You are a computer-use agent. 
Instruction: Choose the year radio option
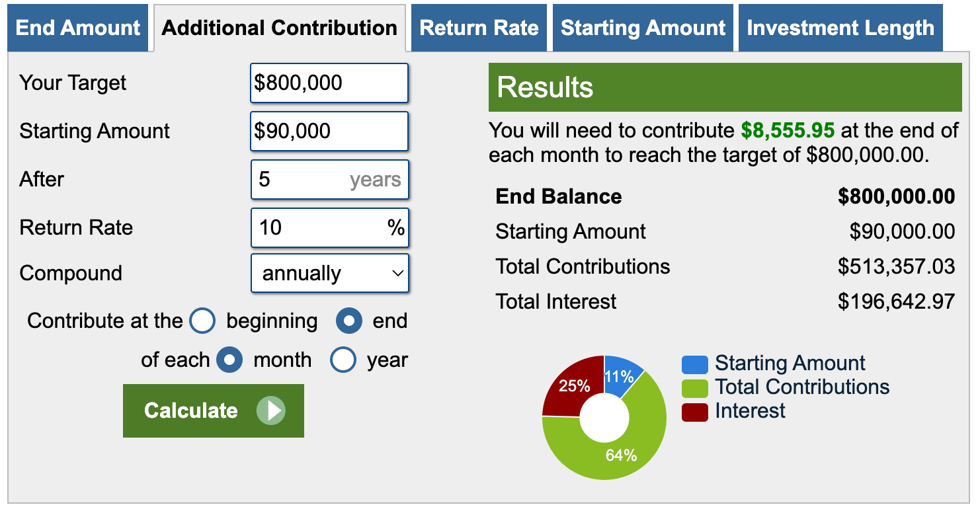(x=343, y=360)
